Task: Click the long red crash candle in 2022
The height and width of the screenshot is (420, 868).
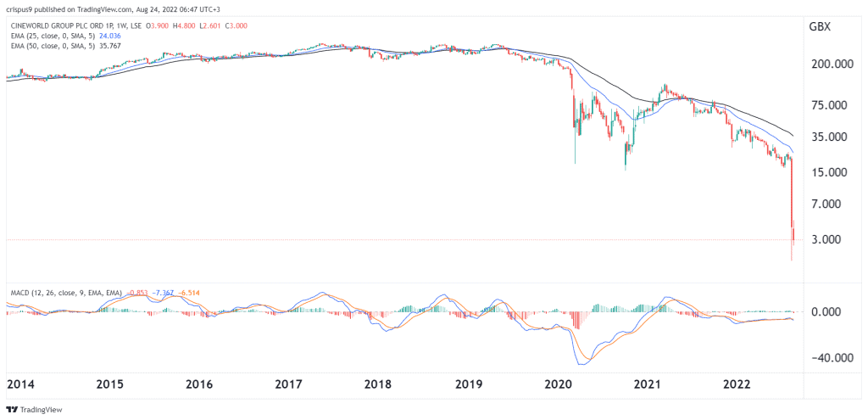Action: click(791, 194)
